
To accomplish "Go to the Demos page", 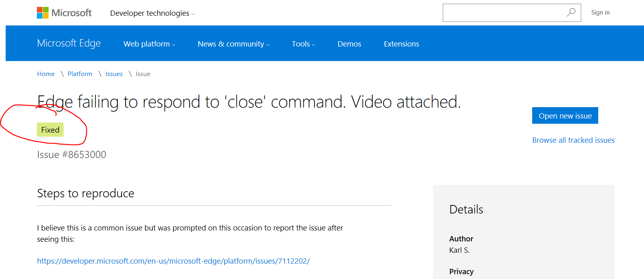I will [x=350, y=44].
